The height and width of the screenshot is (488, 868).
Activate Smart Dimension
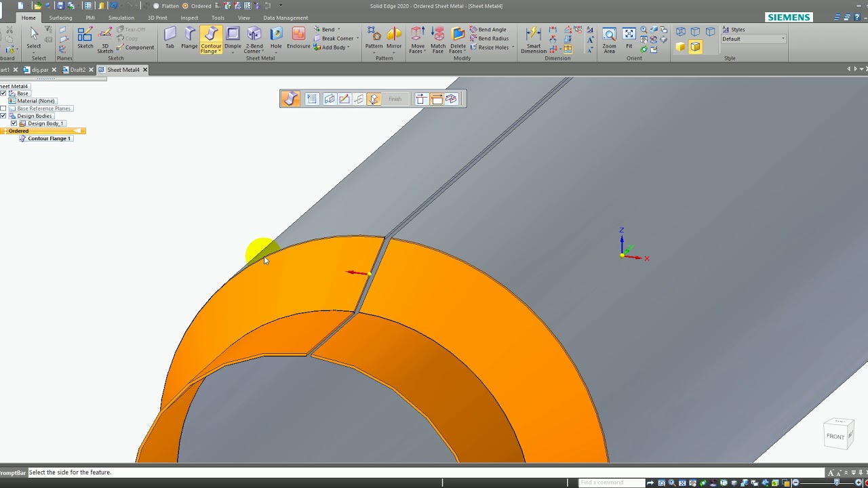[534, 39]
